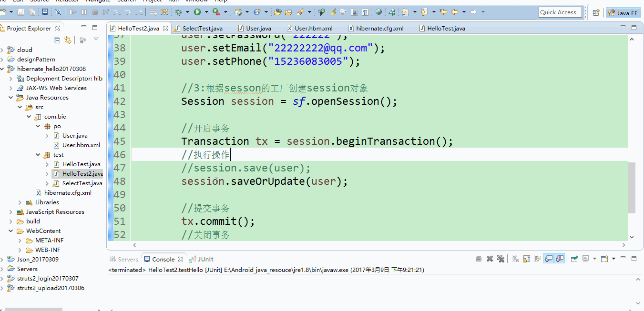Collapse the hibernate_hello20170308 project

[x=2, y=69]
